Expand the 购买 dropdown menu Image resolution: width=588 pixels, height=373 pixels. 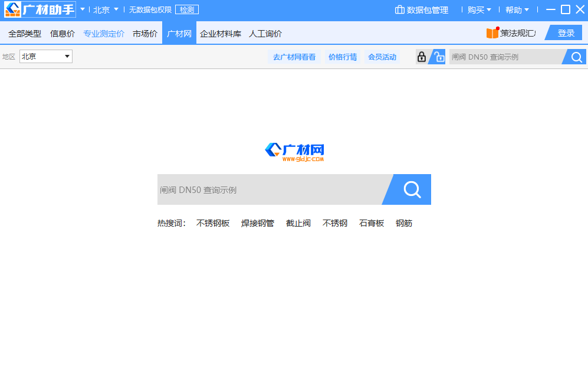click(x=479, y=10)
